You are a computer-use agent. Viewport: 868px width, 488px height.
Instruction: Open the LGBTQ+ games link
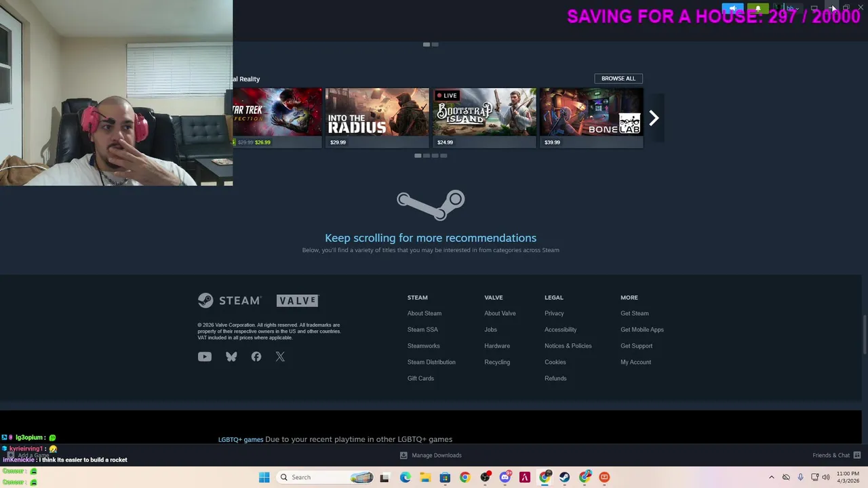(x=241, y=439)
